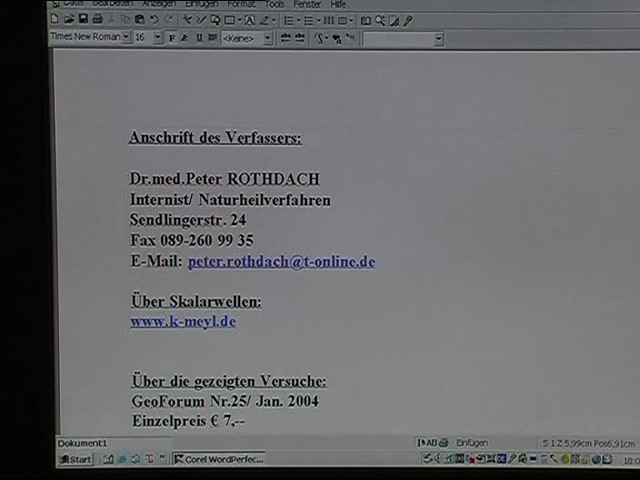
Task: Click the T-Online quick launch icon
Action: pos(149,459)
